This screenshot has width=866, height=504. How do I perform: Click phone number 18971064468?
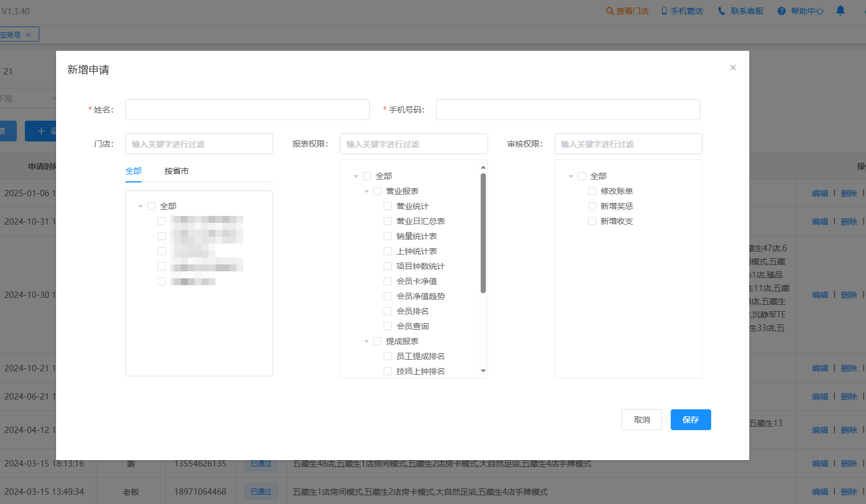pos(200,492)
